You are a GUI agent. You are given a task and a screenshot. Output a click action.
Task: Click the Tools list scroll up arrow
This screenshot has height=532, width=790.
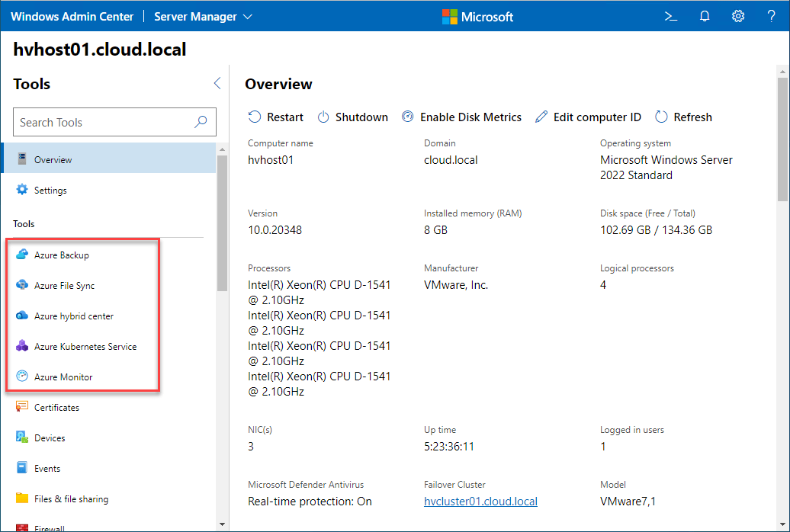tap(222, 149)
